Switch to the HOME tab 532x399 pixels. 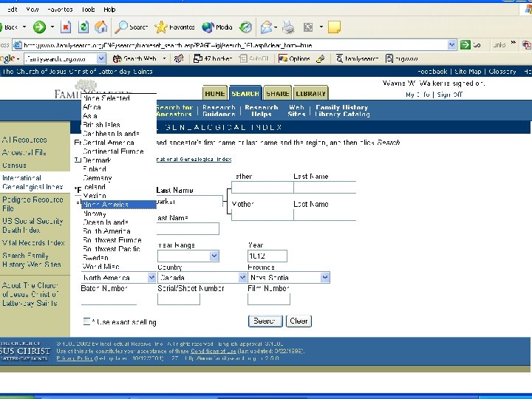click(x=215, y=93)
